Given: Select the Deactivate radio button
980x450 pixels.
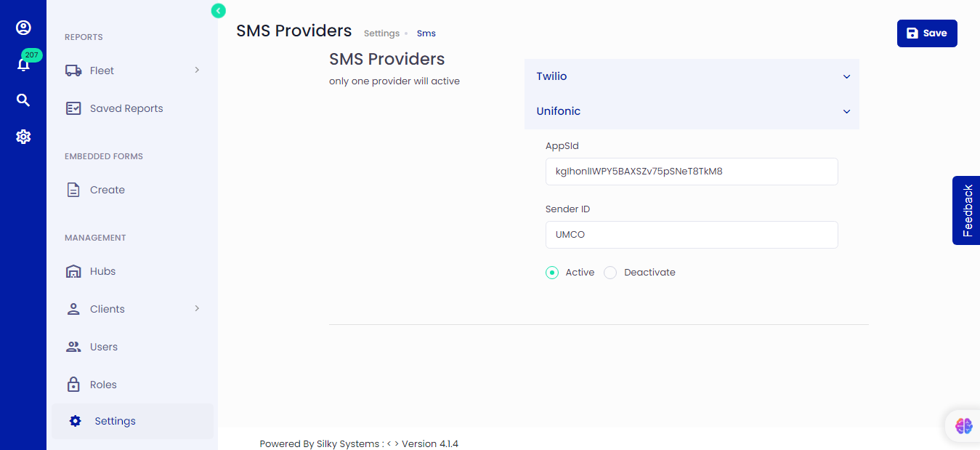Looking at the screenshot, I should tap(610, 273).
